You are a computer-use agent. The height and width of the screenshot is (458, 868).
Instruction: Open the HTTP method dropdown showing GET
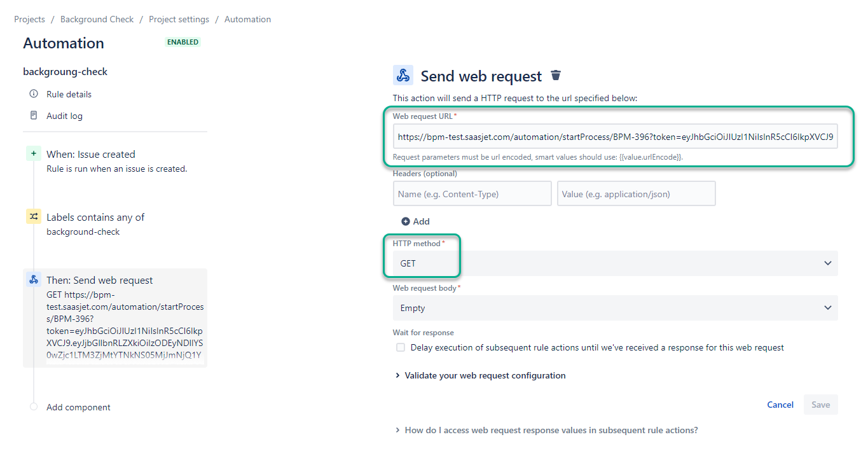(x=616, y=263)
